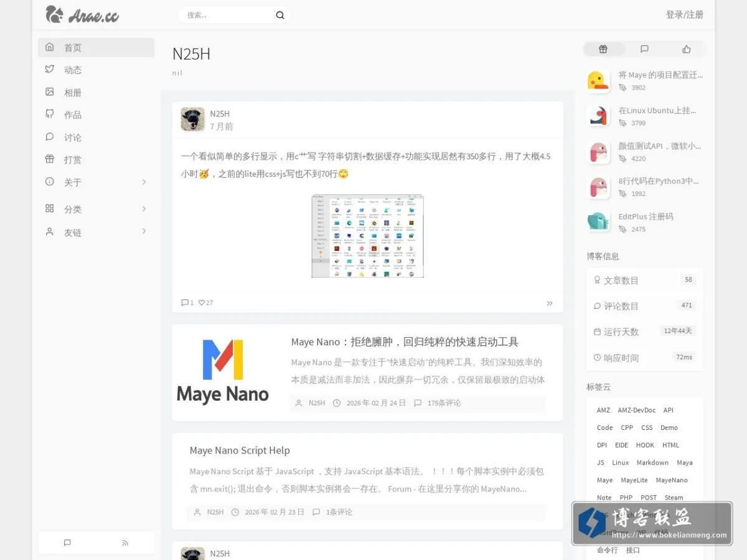Click the duck thumbnail beside Maye article
Screen dimensions: 747x560
tap(598, 81)
